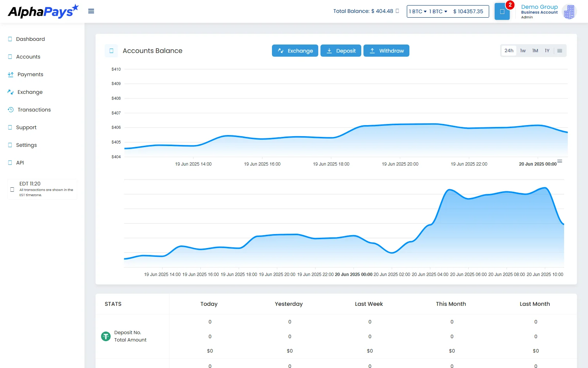Click the Support sidebar icon
This screenshot has width=588, height=368.
[10, 127]
